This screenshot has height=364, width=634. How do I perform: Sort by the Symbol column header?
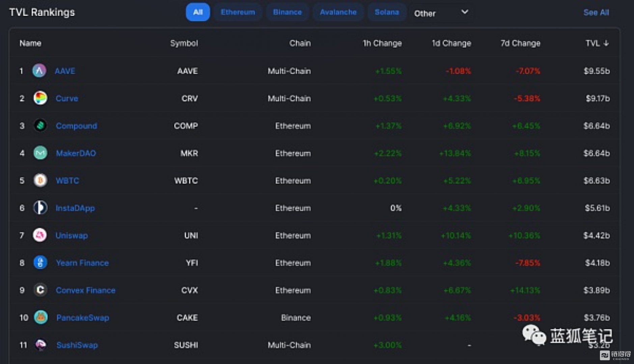184,43
